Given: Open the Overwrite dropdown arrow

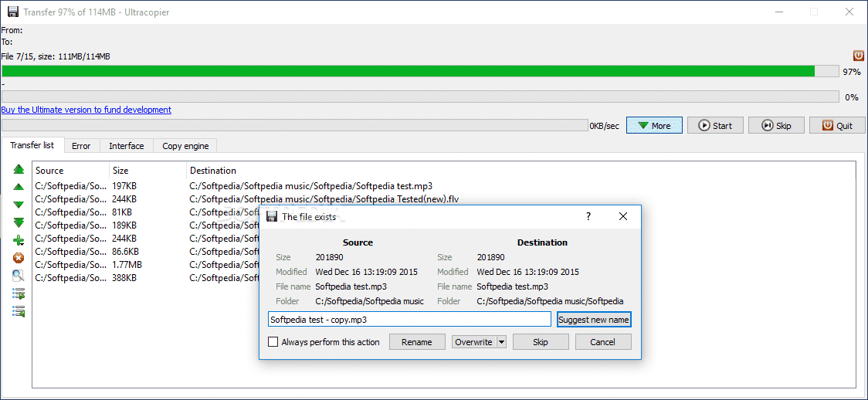Looking at the screenshot, I should coord(501,342).
